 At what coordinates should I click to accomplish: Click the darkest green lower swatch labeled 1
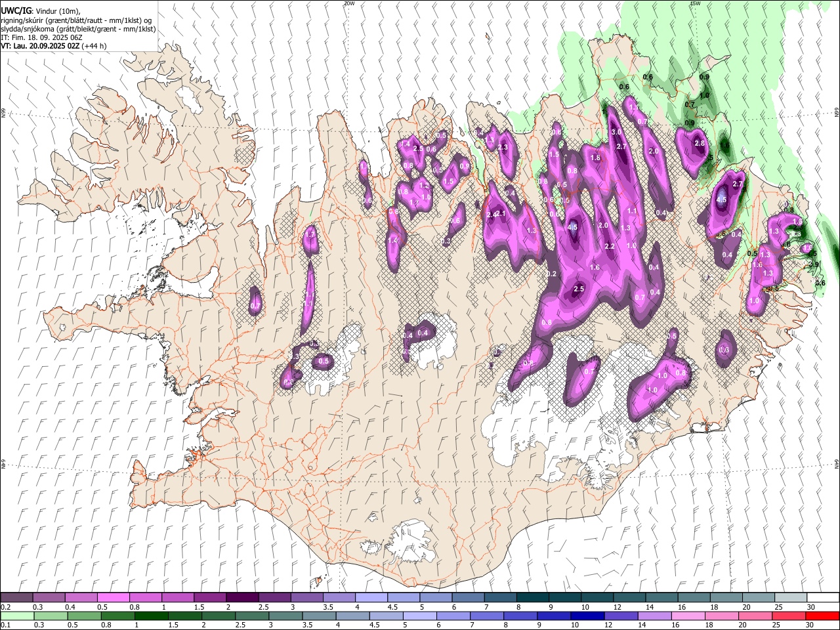click(x=152, y=616)
